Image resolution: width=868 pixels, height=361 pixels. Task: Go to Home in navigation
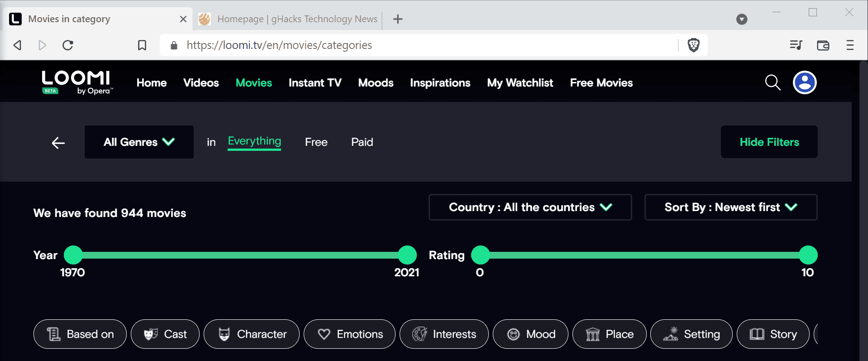152,82
